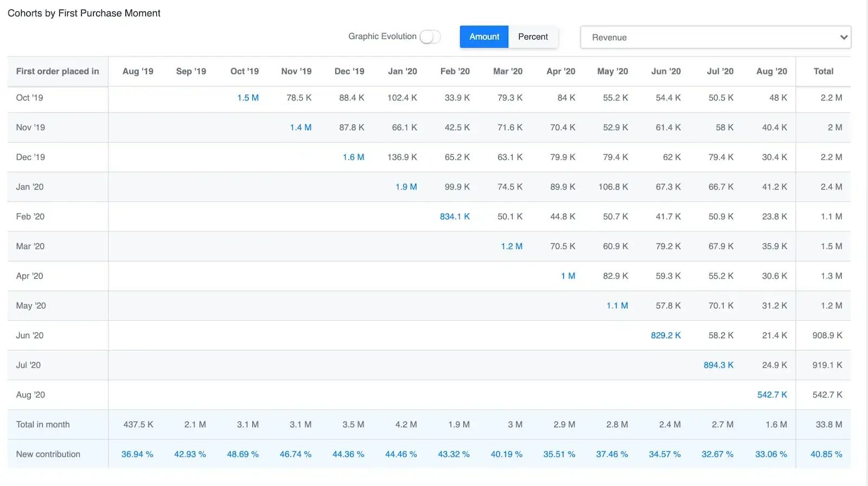Click the 46.74 % new contribution value
Screen dimensions: 868x486
tap(296, 455)
